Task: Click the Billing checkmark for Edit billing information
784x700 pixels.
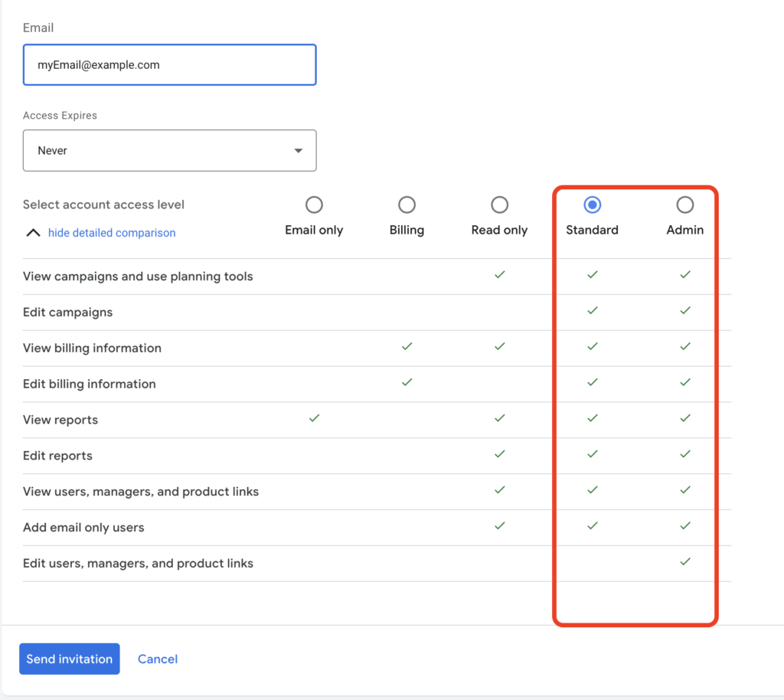Action: click(407, 382)
